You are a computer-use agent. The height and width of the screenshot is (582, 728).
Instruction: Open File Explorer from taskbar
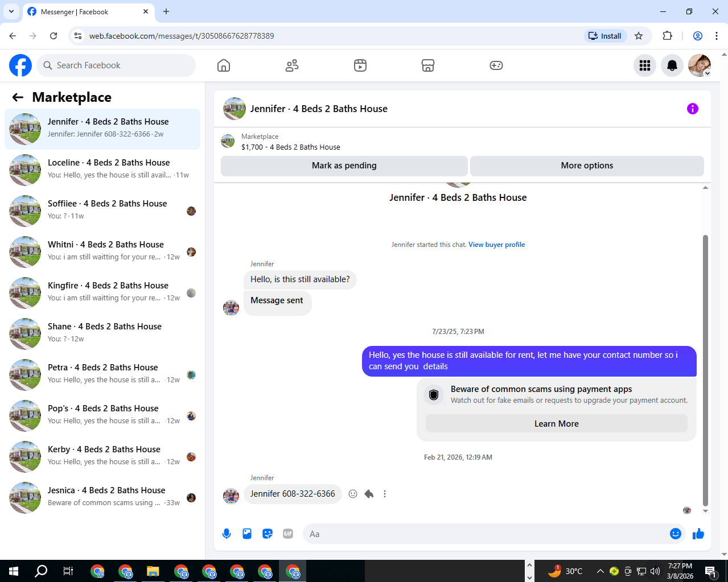pos(153,571)
